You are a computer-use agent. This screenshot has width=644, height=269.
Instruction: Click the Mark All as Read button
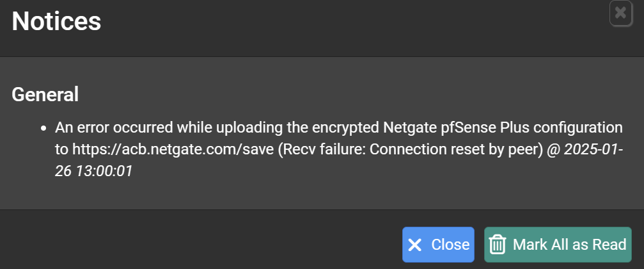(x=558, y=245)
